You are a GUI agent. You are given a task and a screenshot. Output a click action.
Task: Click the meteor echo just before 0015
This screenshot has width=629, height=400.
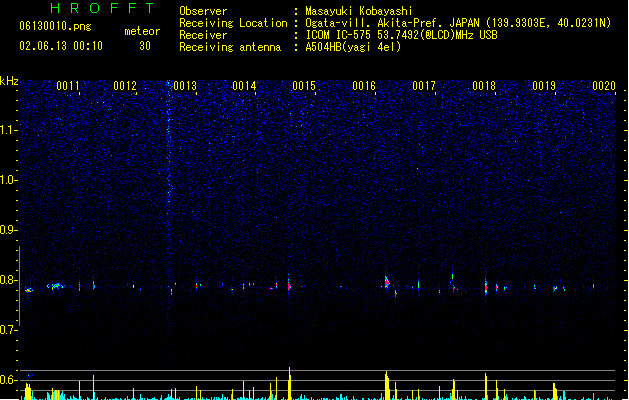tap(289, 285)
